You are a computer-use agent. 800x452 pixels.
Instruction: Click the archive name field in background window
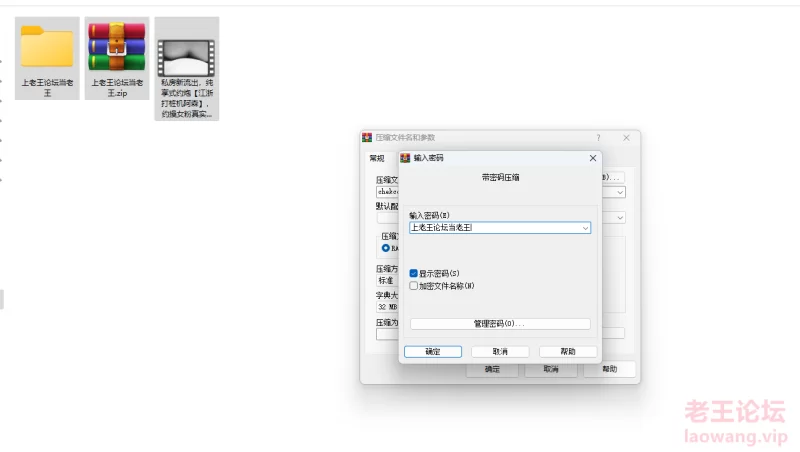point(387,192)
